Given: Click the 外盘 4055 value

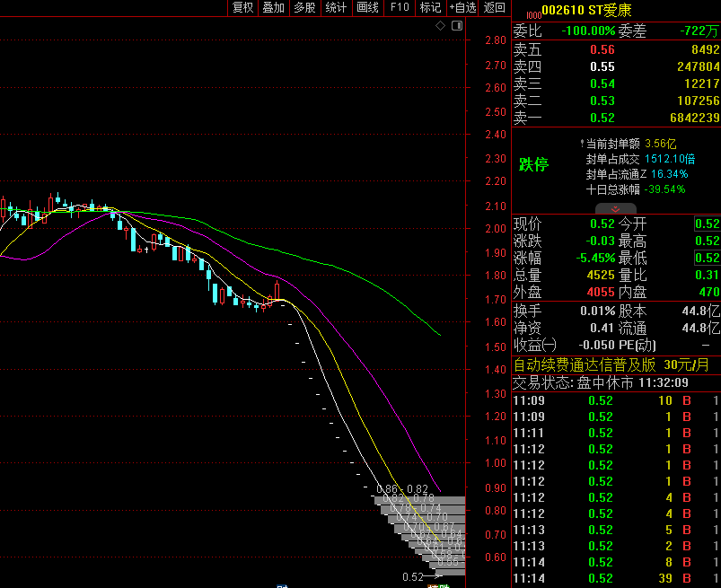Looking at the screenshot, I should (x=601, y=292).
